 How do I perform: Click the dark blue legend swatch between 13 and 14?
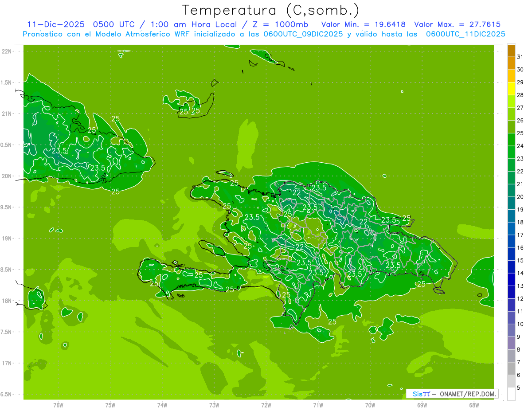point(511,279)
